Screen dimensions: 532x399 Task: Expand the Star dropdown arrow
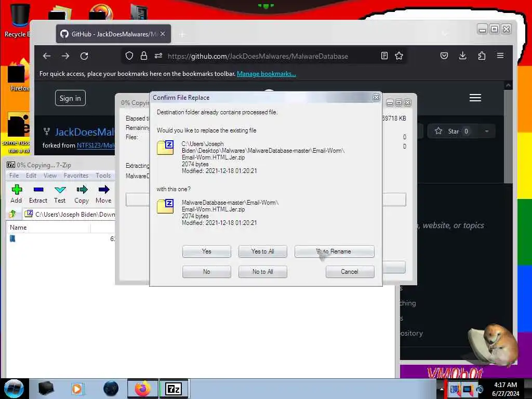pos(487,131)
